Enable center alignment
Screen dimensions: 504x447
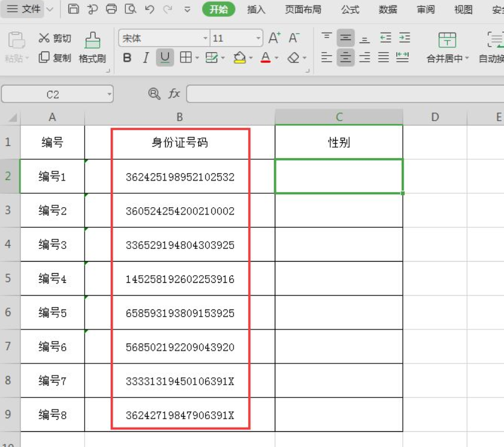[345, 58]
